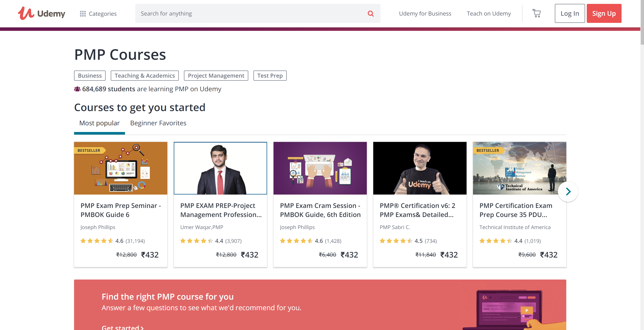Click the Log In button
Screen dimensions: 644x330
tap(570, 14)
